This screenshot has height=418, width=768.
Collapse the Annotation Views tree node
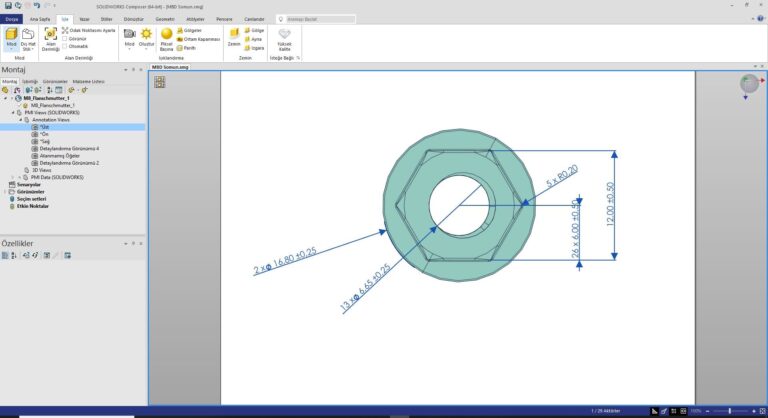20,120
